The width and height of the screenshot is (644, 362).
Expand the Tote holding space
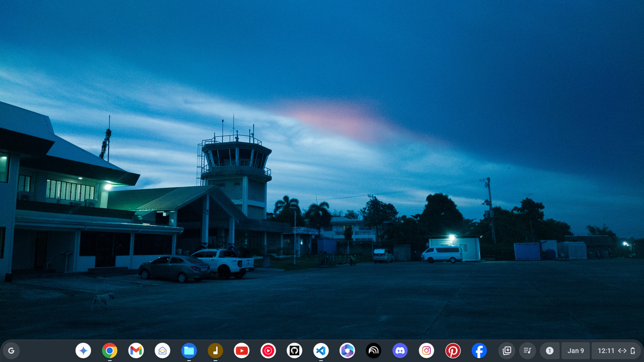pyautogui.click(x=507, y=351)
